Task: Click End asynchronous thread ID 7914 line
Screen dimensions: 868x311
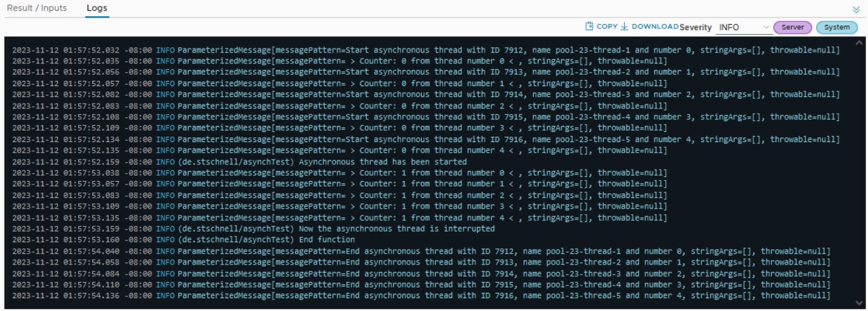Action: [x=421, y=273]
